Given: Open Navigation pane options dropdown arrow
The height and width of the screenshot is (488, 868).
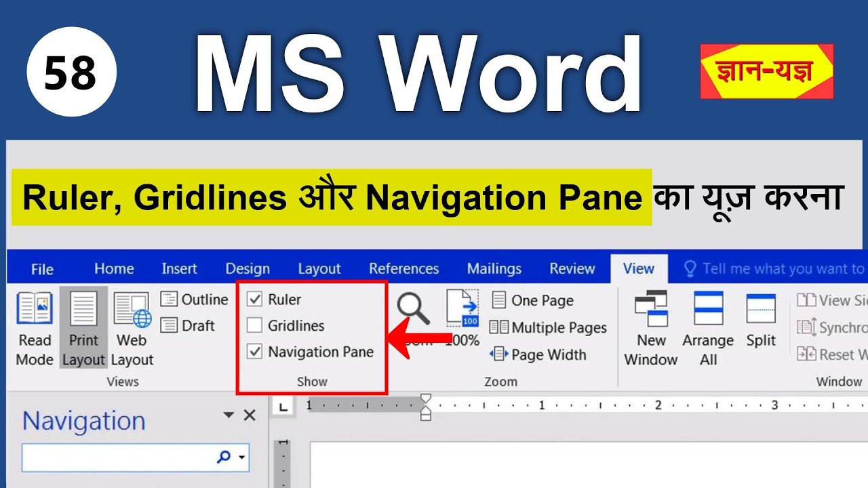Looking at the screenshot, I should coord(229,415).
